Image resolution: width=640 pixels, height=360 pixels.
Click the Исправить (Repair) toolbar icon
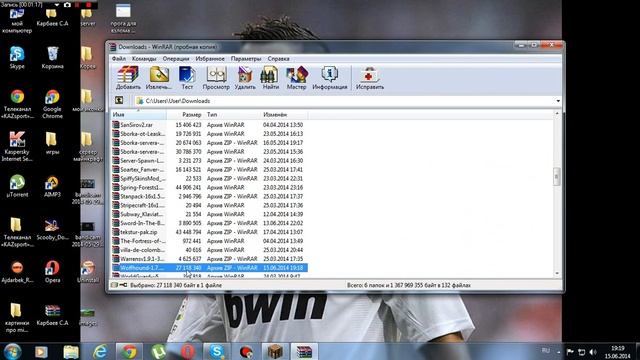click(x=369, y=78)
